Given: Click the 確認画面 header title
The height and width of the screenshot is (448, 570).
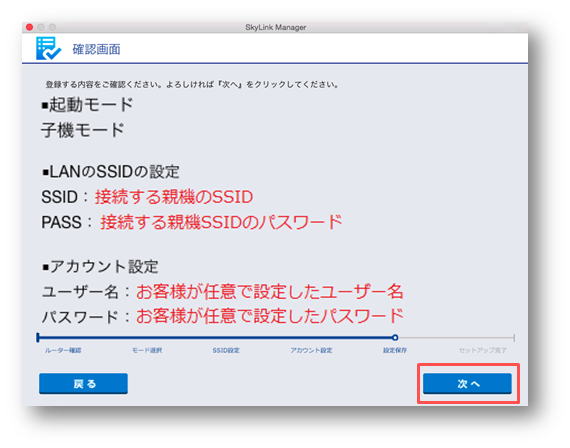Looking at the screenshot, I should coord(96,49).
